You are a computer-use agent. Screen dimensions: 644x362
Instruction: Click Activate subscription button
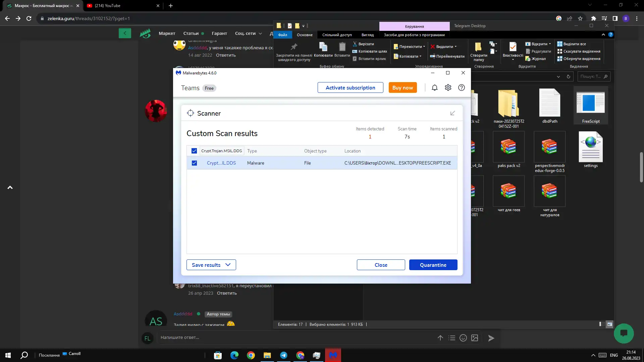tap(350, 87)
